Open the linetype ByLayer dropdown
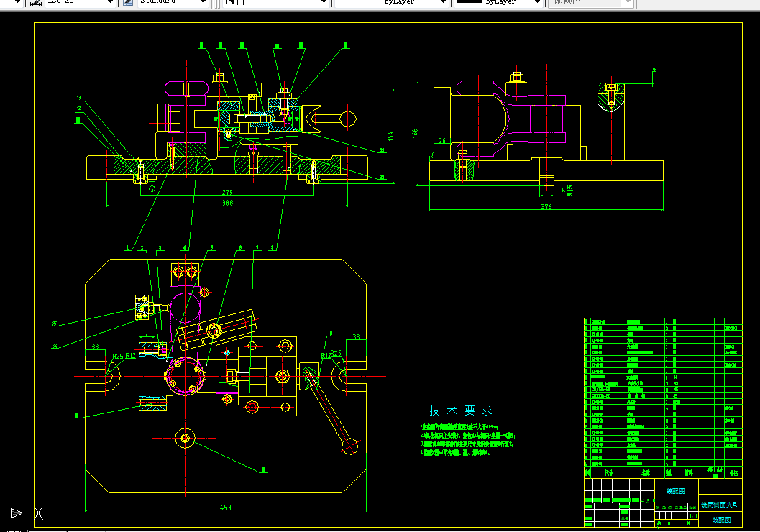Screen dimensions: 760x532 click(x=392, y=2)
